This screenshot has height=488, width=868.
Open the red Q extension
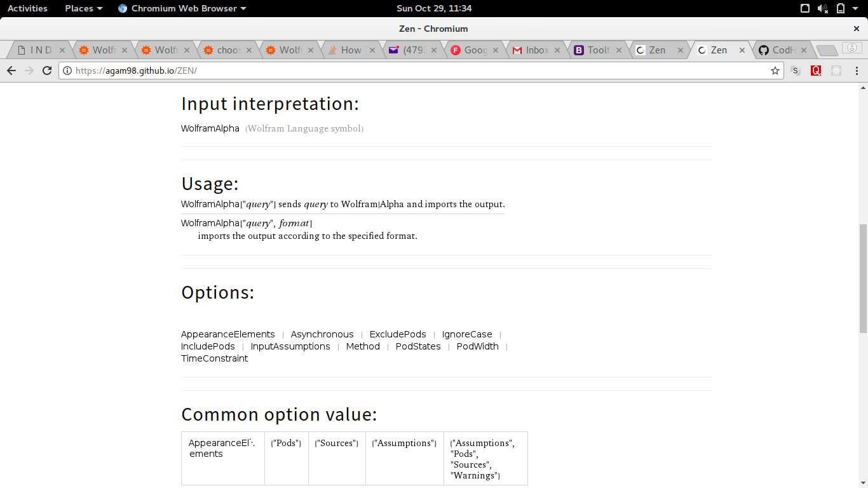(816, 71)
